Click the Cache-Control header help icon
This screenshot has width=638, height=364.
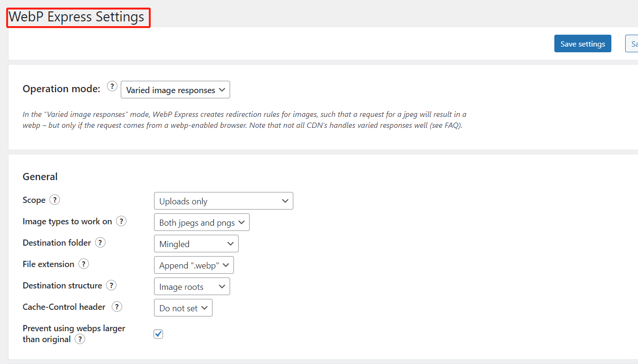pyautogui.click(x=116, y=307)
